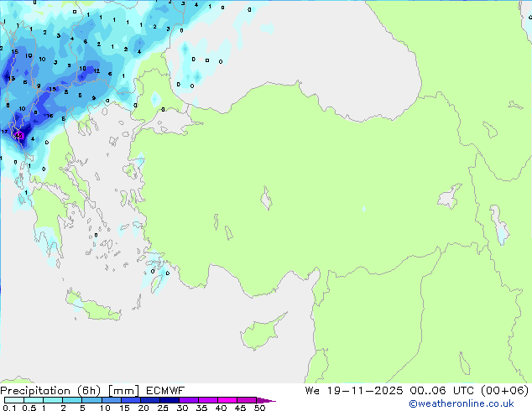
Task: Click the 40–45 mm magenta legend box
Action: pyautogui.click(x=227, y=400)
